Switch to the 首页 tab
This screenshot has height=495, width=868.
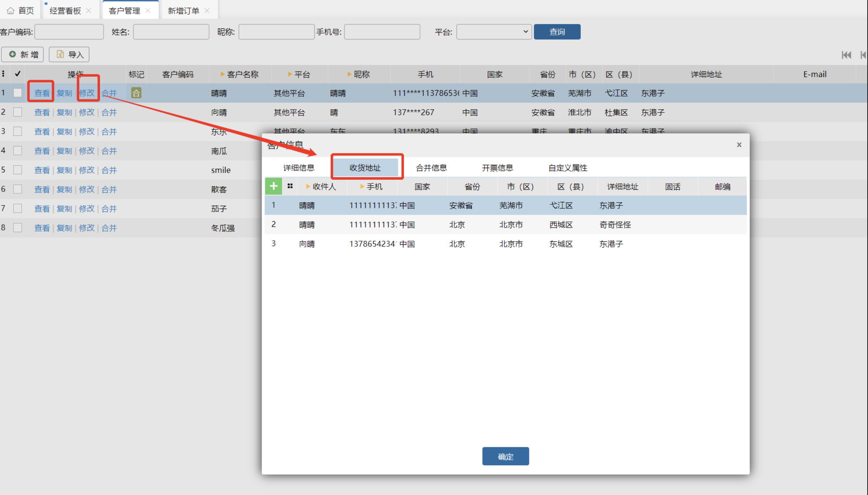click(x=20, y=11)
